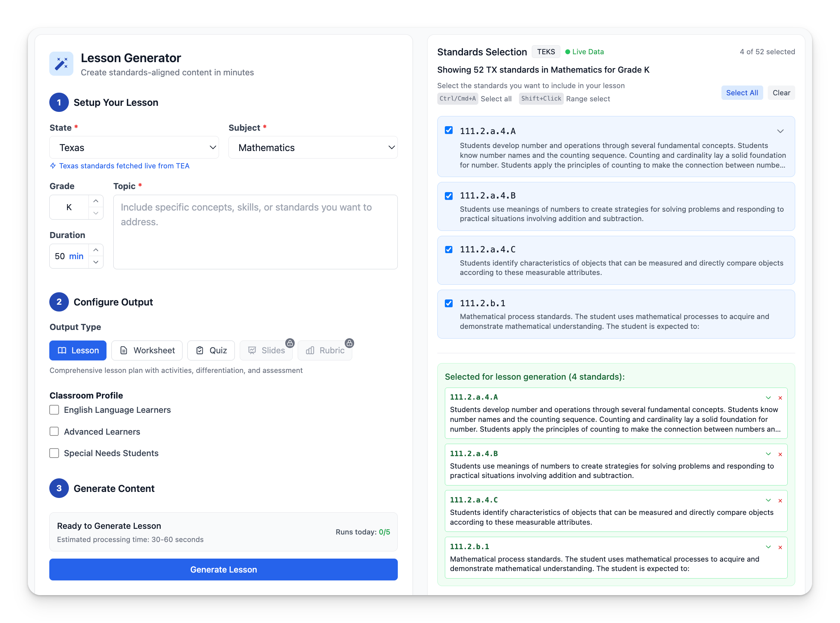Switch to the Quiz output tab
Viewport: 840px width, 623px height.
point(211,350)
